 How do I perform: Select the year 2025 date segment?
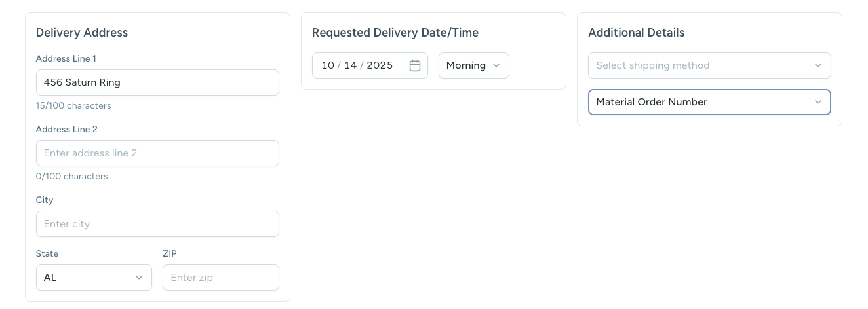point(380,65)
